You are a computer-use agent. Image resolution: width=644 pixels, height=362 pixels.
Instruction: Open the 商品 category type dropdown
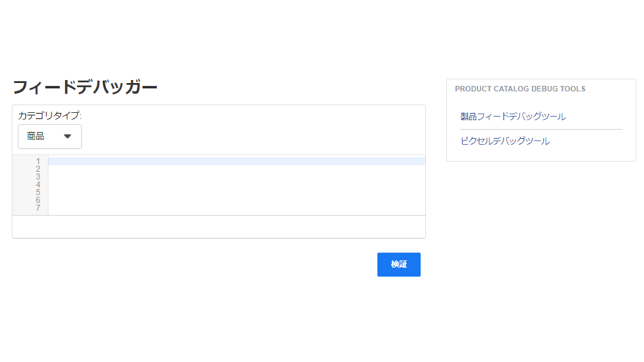click(x=50, y=136)
